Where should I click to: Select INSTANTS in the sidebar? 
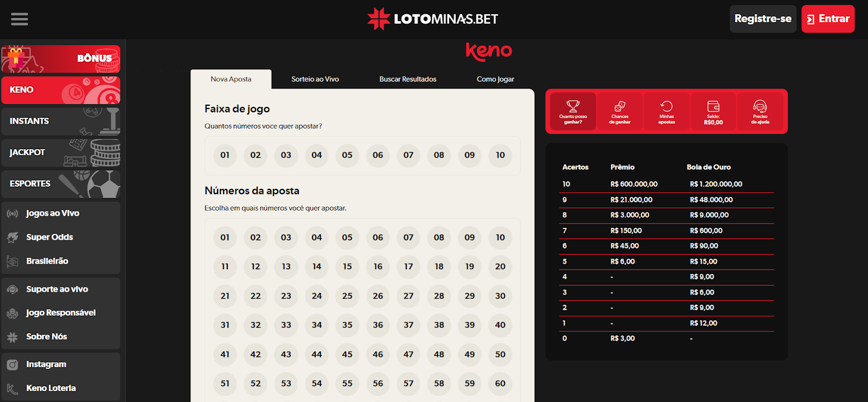[x=61, y=122]
